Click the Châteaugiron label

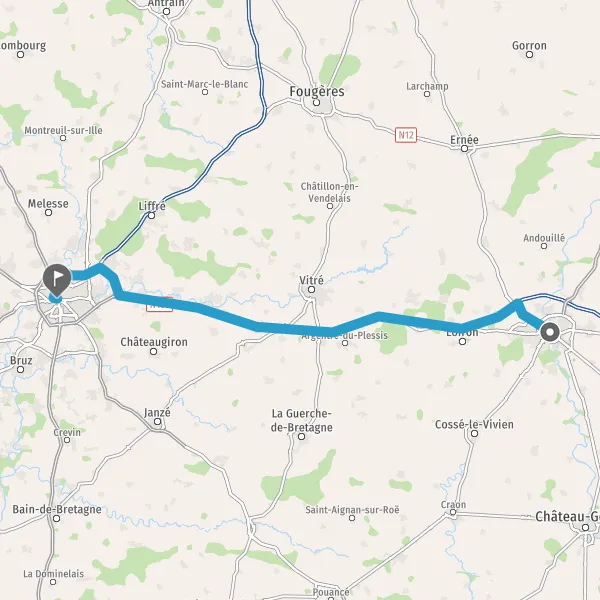click(154, 342)
